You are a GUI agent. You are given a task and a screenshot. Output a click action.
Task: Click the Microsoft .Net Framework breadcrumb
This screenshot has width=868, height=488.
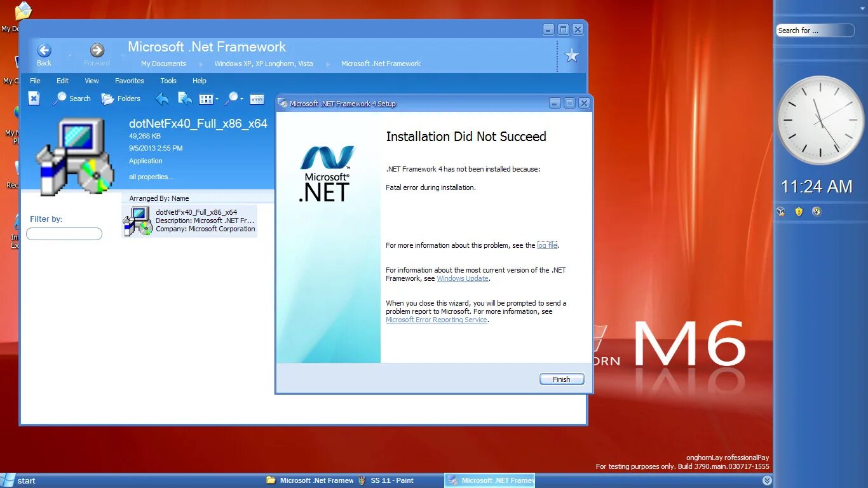tap(381, 64)
